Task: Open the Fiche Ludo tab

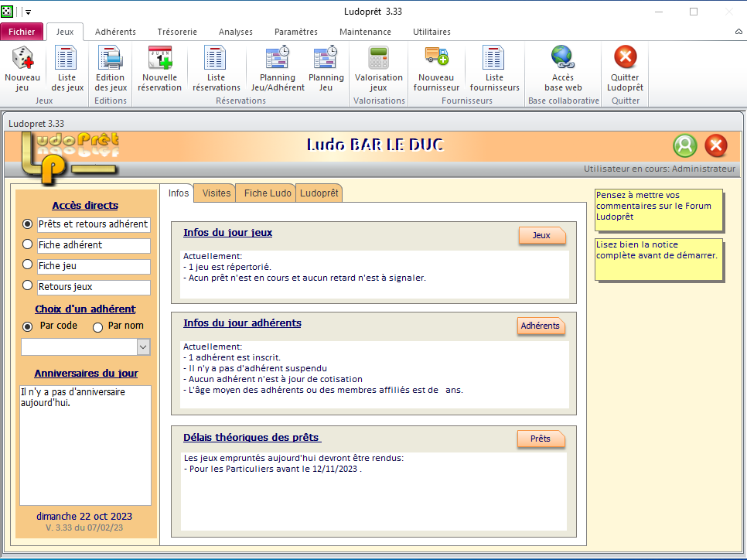Action: point(268,193)
